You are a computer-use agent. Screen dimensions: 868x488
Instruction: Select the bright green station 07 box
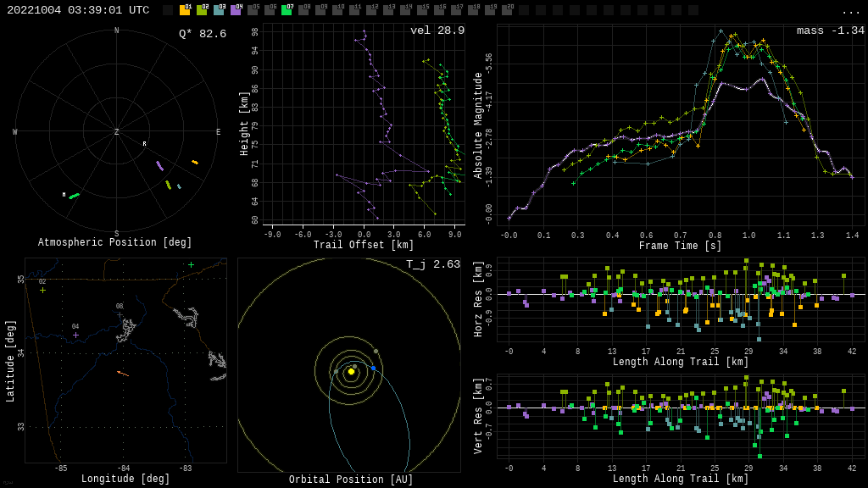[287, 10]
